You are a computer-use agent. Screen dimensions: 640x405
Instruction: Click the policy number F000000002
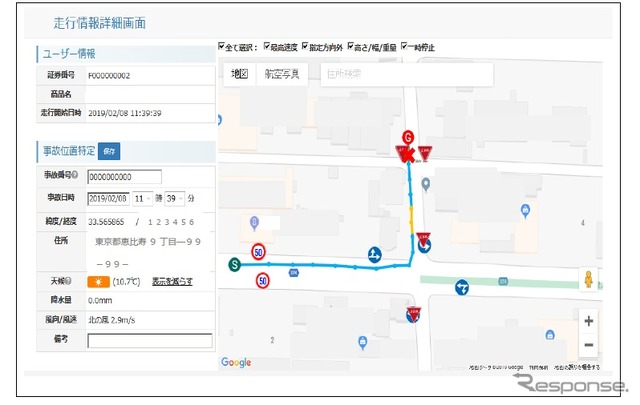pyautogui.click(x=109, y=76)
